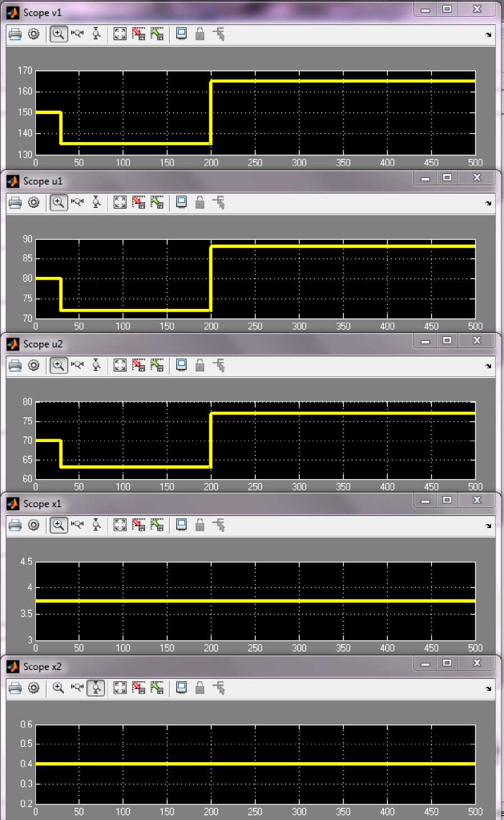
Task: Save current axes settings in Scope x1
Action: 139,525
